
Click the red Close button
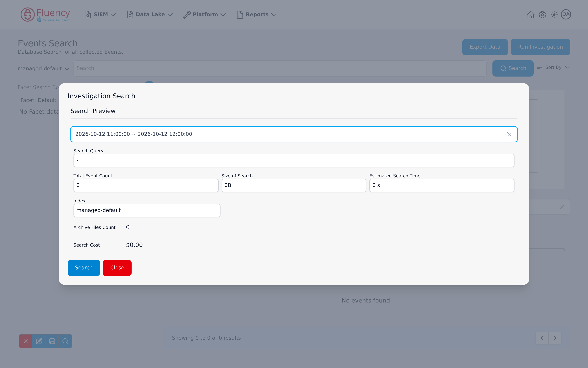117,268
